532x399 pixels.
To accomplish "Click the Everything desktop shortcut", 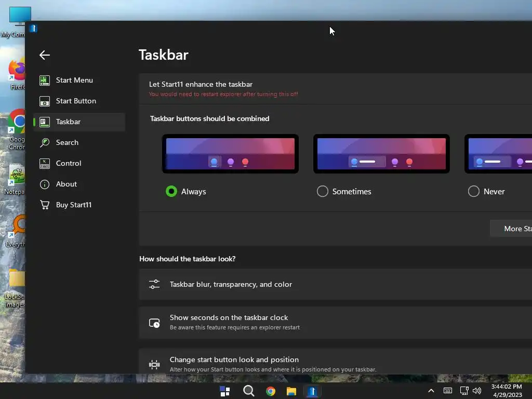I will 15,231.
